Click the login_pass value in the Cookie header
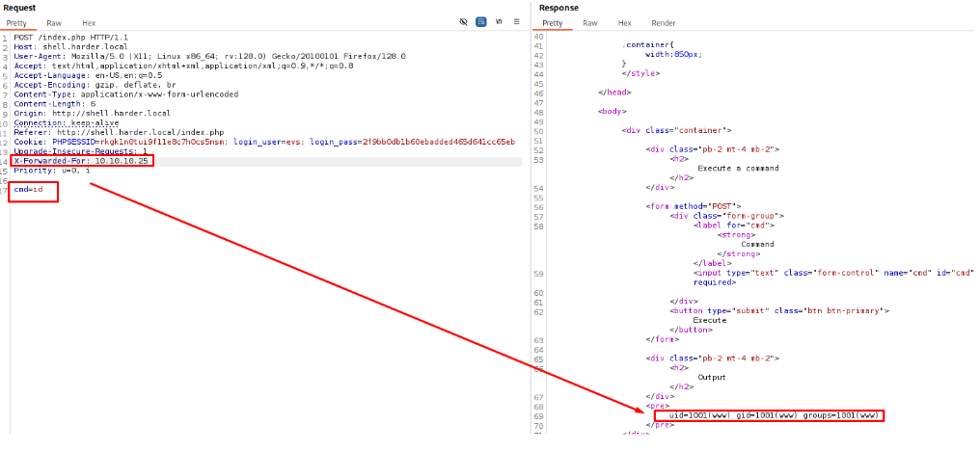 click(438, 142)
